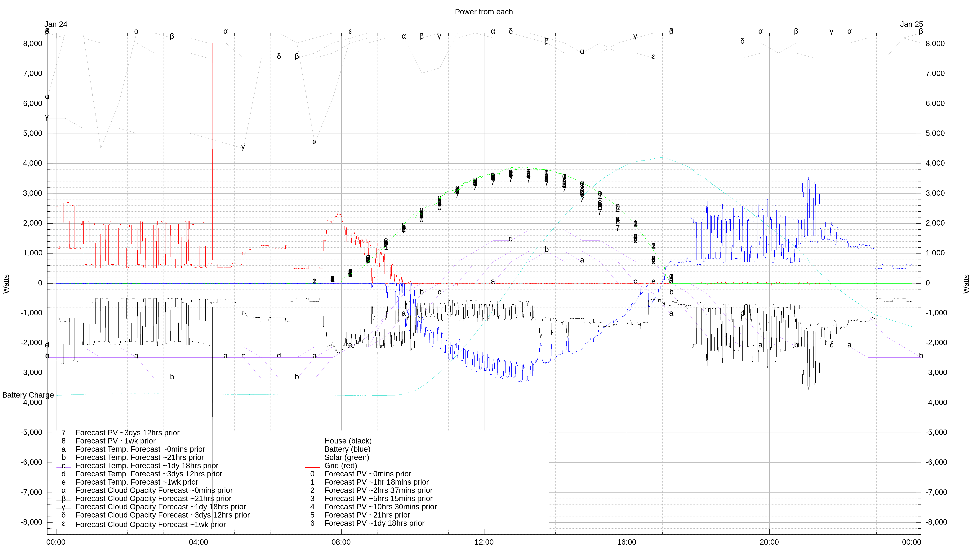The height and width of the screenshot is (551, 980).
Task: Click legend entry 'Forecast PV ~3dys 12hrs prior'
Action: click(x=127, y=433)
